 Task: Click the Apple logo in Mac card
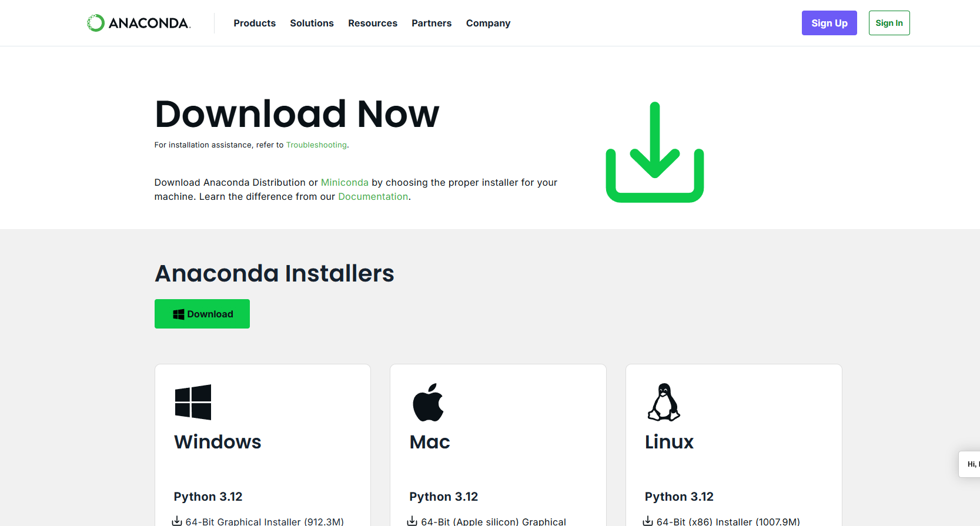pyautogui.click(x=428, y=403)
